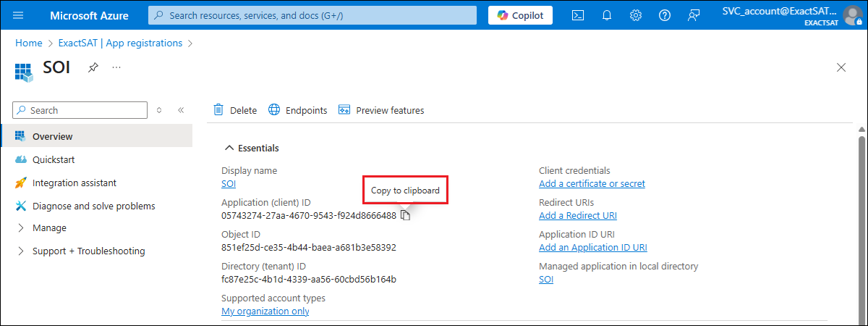Open Integration assistant menu item

tap(74, 183)
